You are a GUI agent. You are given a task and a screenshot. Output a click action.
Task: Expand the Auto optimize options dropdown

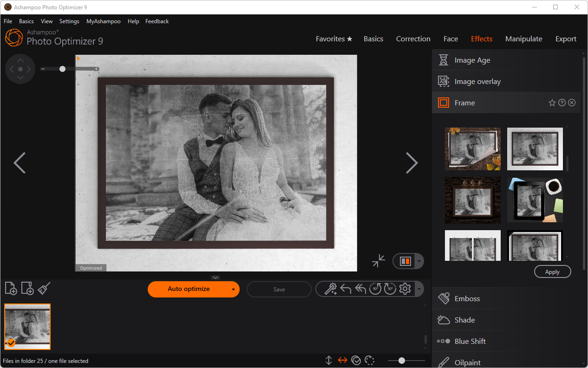(233, 289)
